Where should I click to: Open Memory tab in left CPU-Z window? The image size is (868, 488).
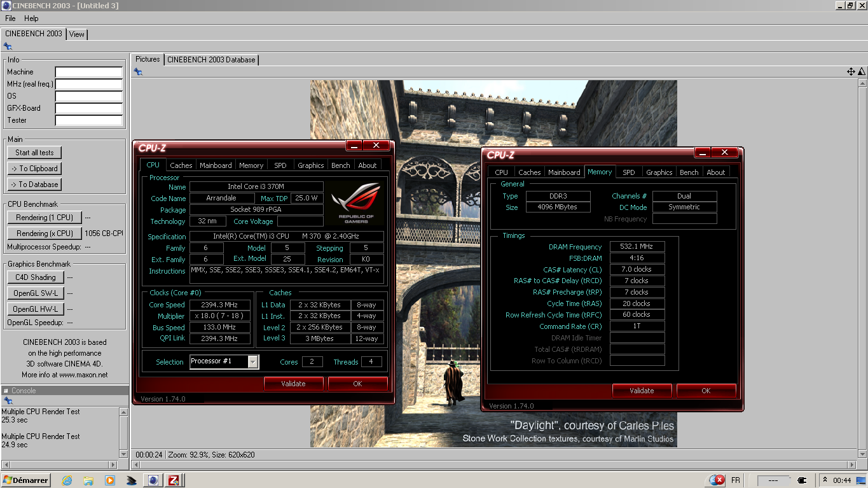pos(251,165)
